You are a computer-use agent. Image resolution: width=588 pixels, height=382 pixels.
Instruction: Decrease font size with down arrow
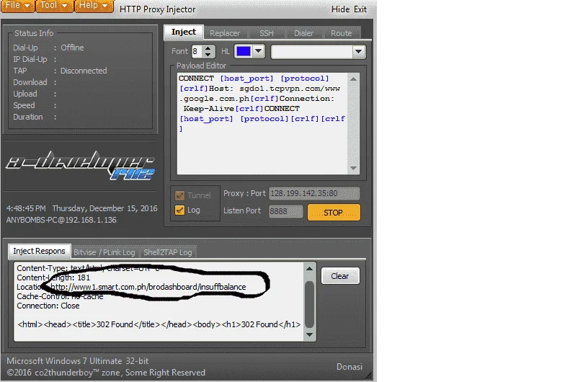click(208, 55)
